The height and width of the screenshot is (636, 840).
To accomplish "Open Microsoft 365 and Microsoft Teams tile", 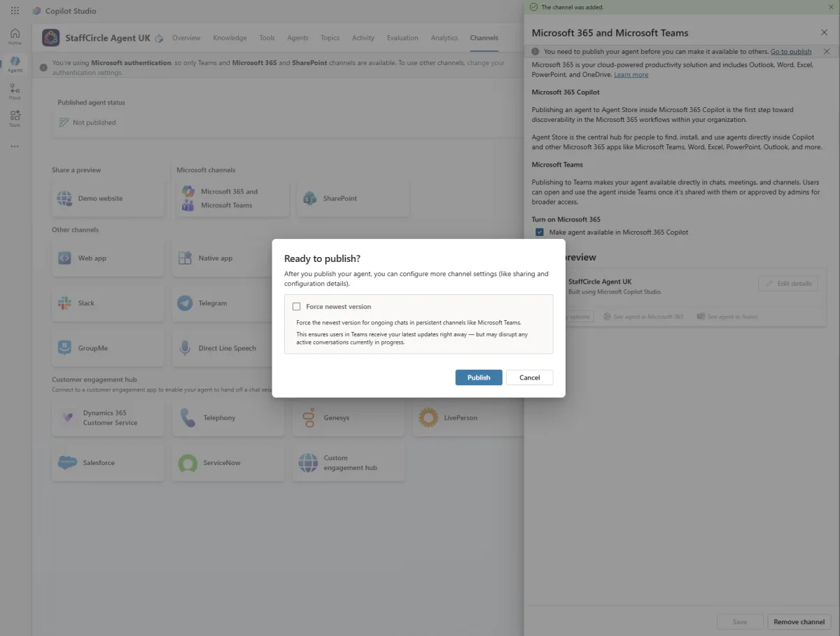I will [232, 198].
